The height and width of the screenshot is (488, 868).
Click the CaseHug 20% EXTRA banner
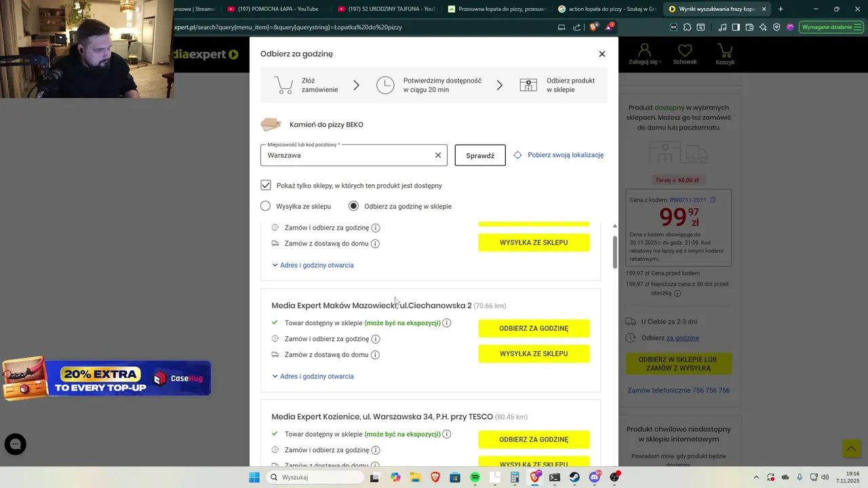(106, 378)
